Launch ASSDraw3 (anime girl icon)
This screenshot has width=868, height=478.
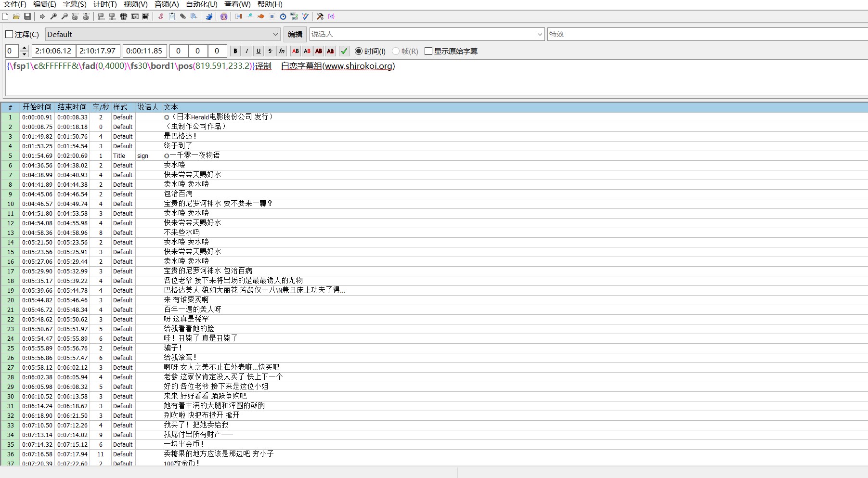(224, 16)
